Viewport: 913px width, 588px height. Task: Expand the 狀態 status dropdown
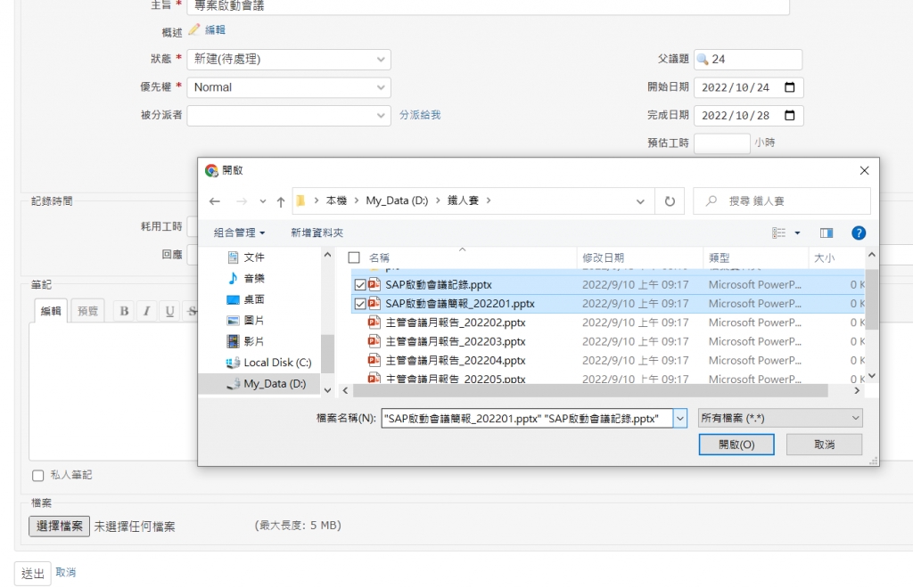(288, 60)
